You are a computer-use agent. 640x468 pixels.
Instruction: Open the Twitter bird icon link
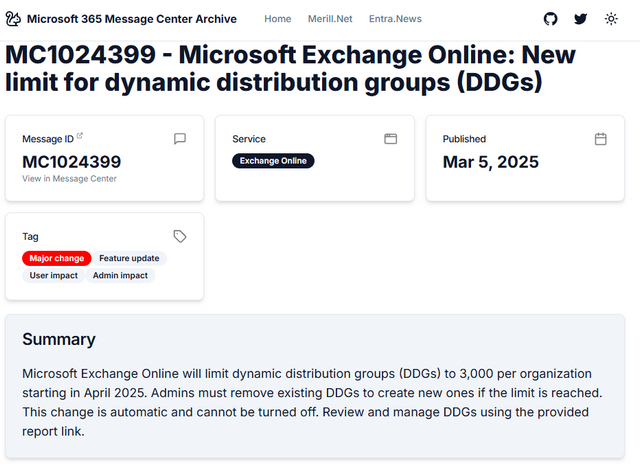pyautogui.click(x=580, y=19)
